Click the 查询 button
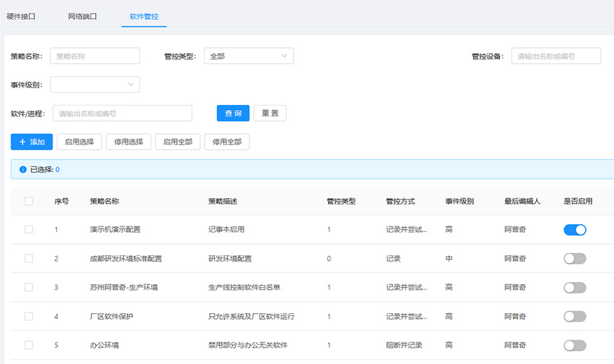Screen dimensions: 614x364 point(233,113)
